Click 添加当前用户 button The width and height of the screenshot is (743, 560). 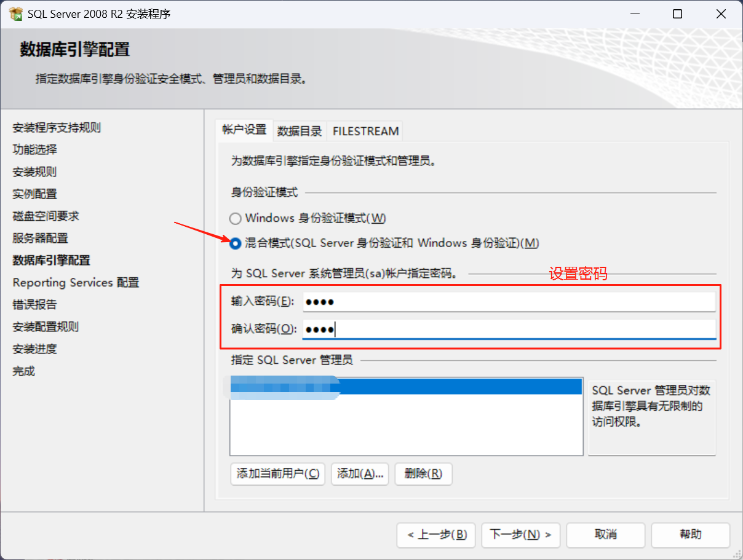(277, 474)
